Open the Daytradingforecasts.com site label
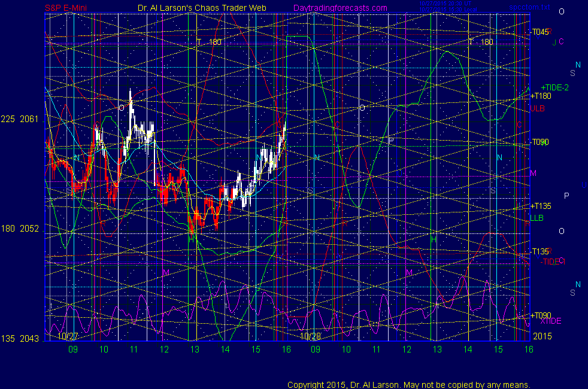This screenshot has height=389, width=588. point(340,8)
